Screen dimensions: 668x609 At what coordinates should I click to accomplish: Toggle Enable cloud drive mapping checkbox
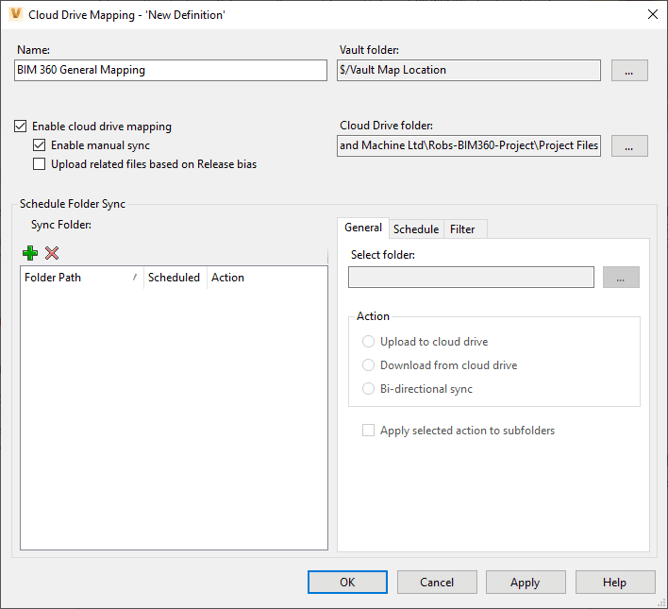pos(20,126)
